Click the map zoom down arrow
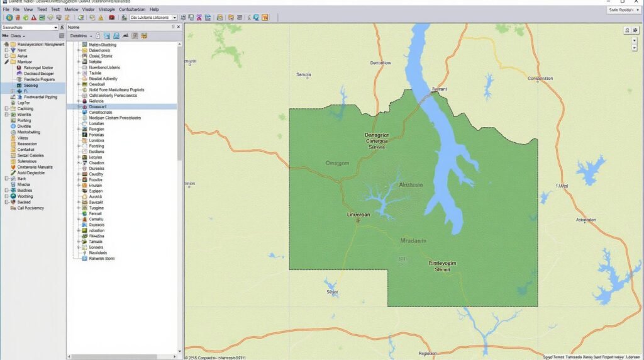This screenshot has height=360, width=644. pos(635,48)
